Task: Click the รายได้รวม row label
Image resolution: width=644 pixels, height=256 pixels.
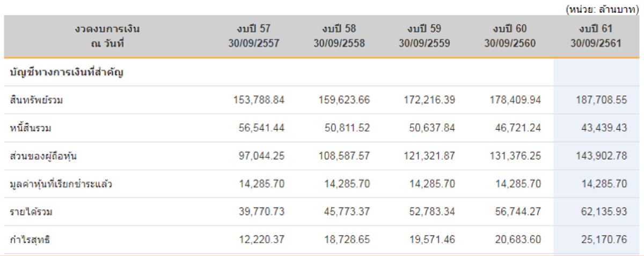Action: [x=31, y=212]
